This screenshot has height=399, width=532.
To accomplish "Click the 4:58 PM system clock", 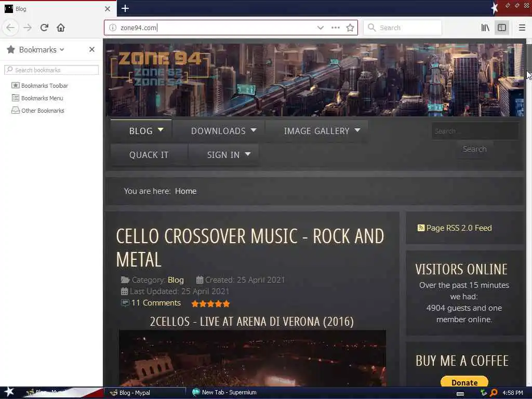I will coord(512,393).
